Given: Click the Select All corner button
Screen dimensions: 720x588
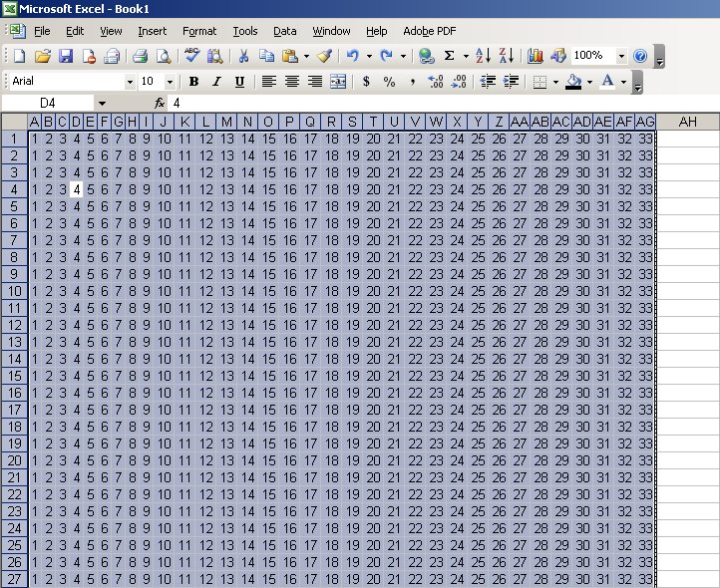Looking at the screenshot, I should point(14,122).
